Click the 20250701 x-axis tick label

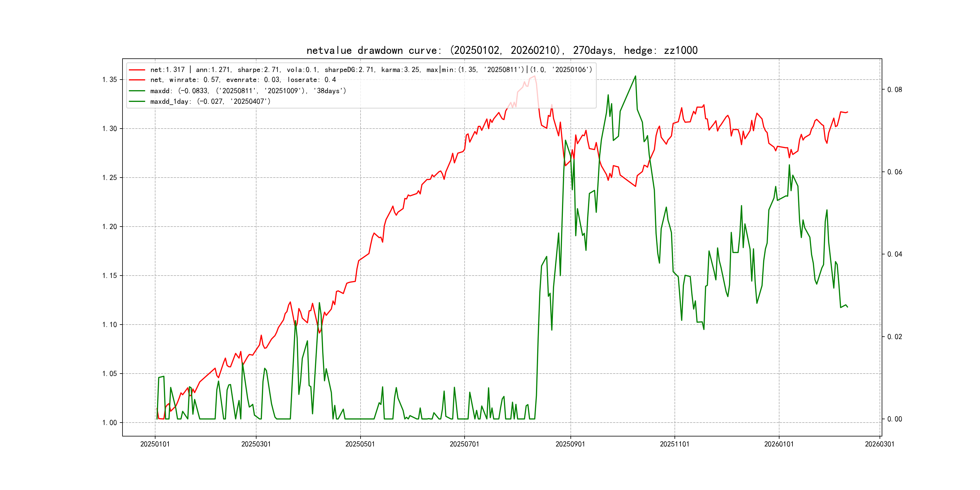click(x=464, y=444)
